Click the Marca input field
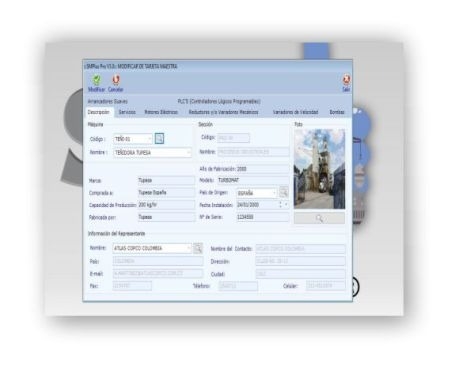Screen dimensions: 455x365 coord(166,180)
